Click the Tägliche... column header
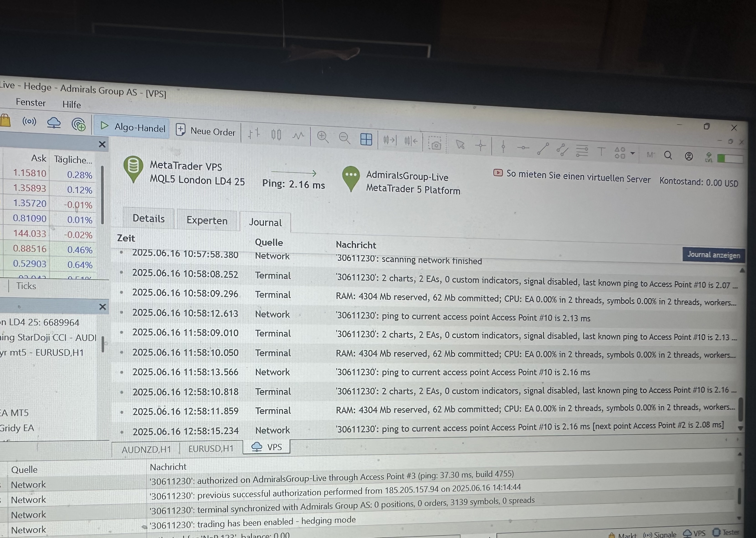This screenshot has width=756, height=538. point(73,160)
